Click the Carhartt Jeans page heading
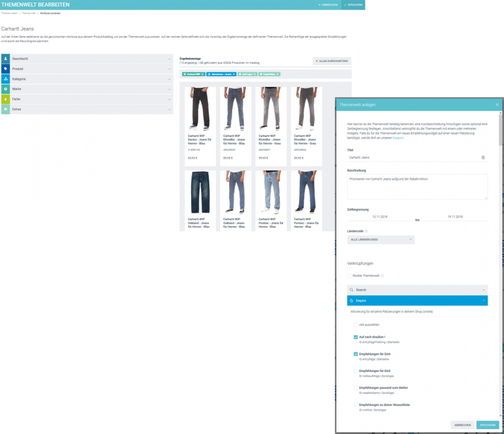 pos(17,29)
